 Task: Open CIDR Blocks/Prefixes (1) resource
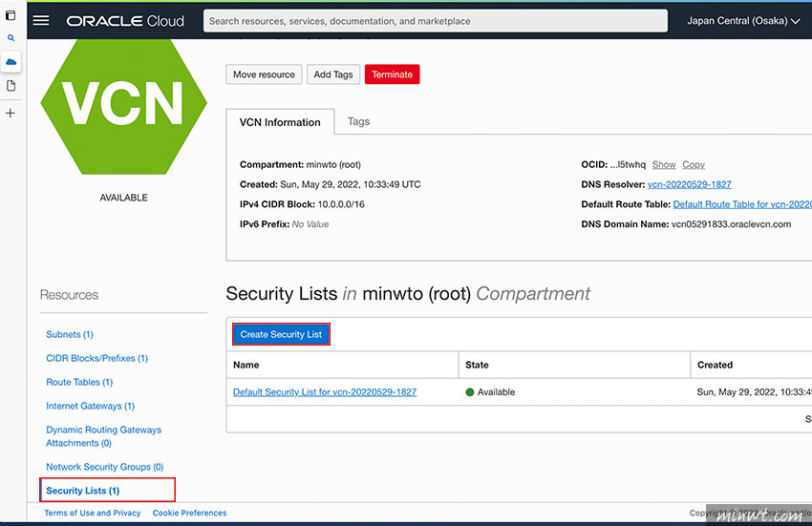96,358
